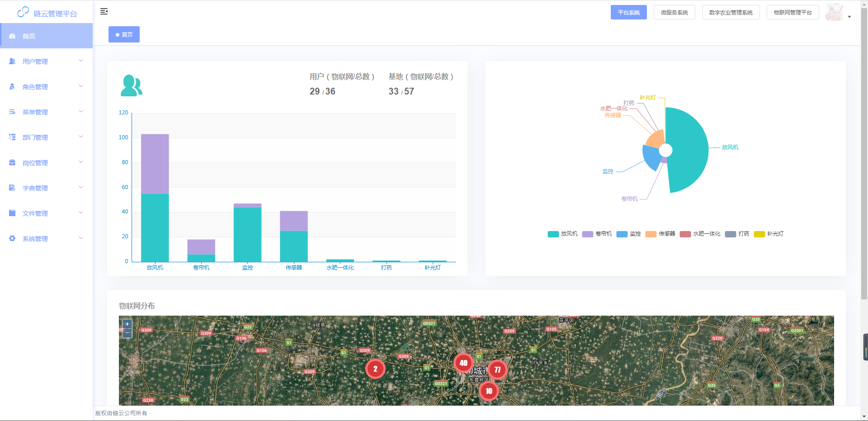Expand the 角色管理 submenu chevron
This screenshot has width=868, height=421.
[x=81, y=86]
